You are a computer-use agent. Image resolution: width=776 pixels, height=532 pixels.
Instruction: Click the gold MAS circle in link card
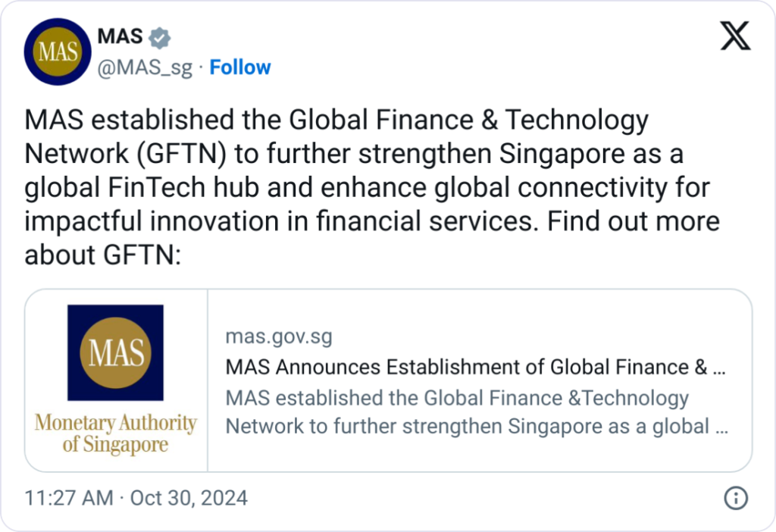pos(115,352)
